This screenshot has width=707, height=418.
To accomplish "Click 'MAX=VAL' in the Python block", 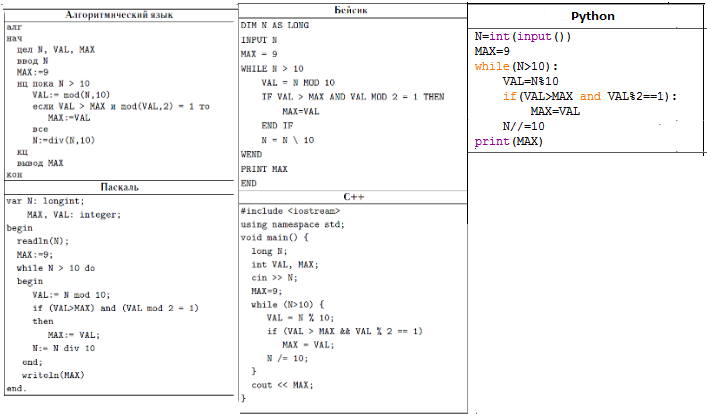I will click(x=555, y=111).
